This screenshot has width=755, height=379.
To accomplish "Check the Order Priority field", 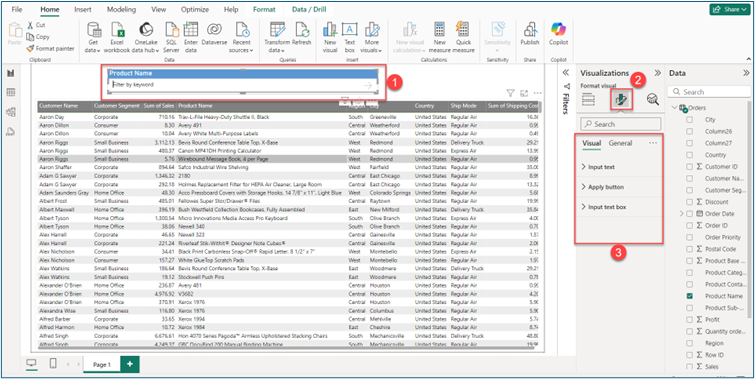I will point(690,237).
